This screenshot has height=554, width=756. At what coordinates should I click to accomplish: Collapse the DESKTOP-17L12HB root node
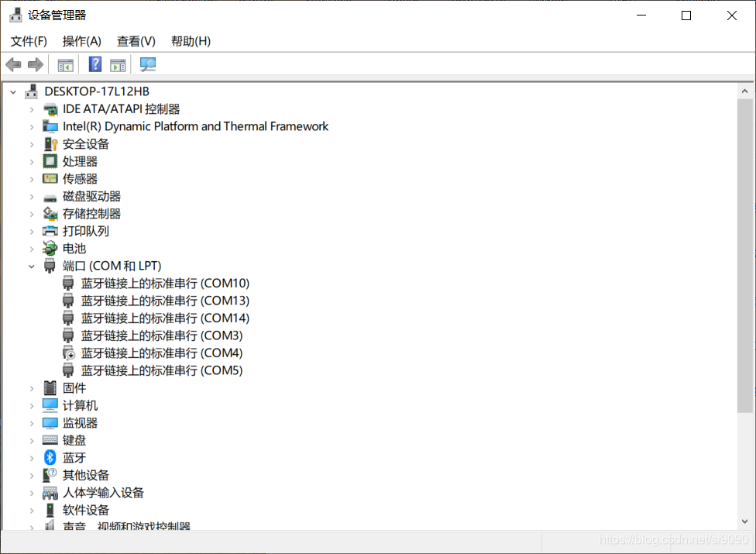click(13, 91)
